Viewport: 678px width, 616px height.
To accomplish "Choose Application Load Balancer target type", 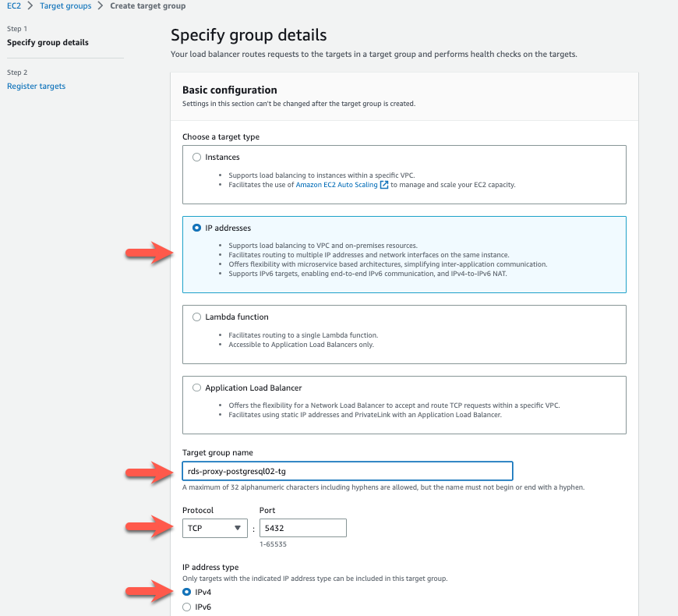I will pos(196,388).
